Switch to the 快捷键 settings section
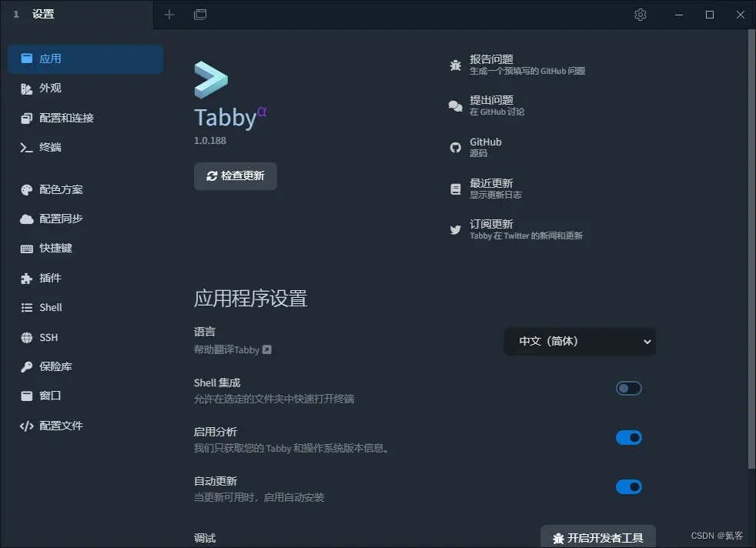 coord(85,249)
